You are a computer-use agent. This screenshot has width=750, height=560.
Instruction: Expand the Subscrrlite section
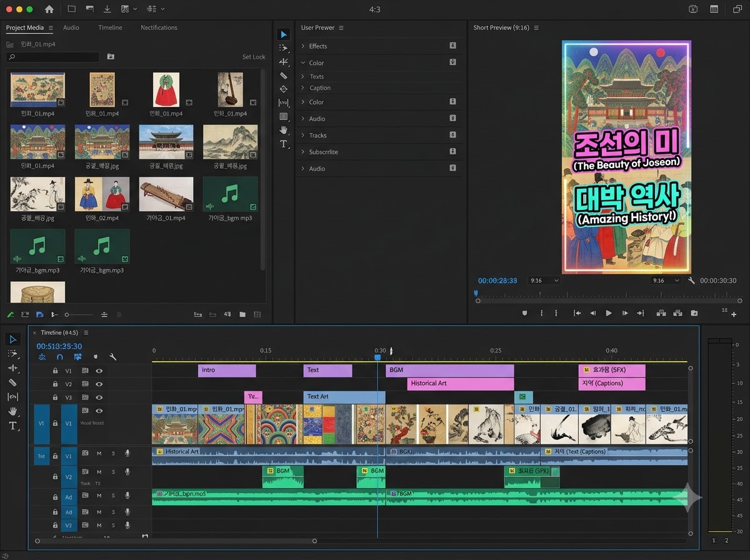click(x=303, y=152)
